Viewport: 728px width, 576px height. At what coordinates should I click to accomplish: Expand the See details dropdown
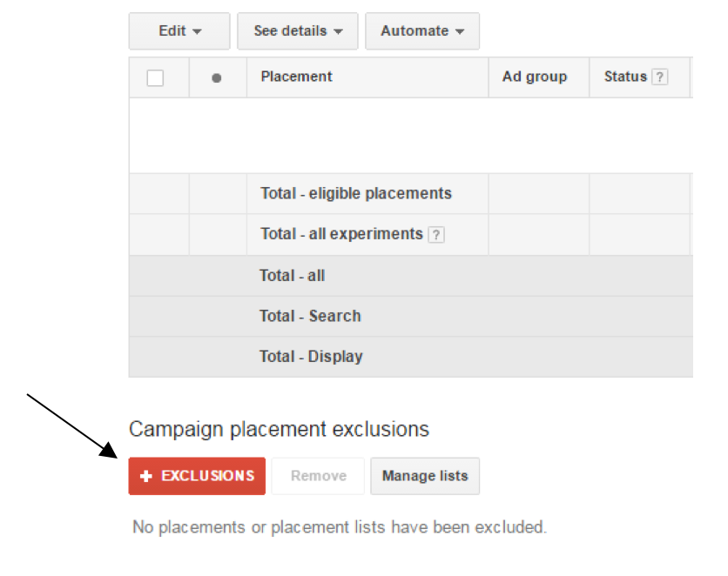tap(298, 31)
